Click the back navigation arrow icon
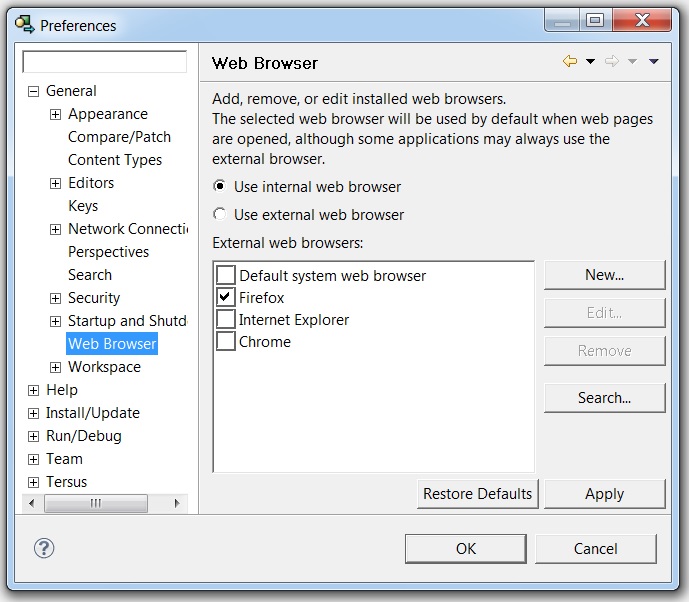This screenshot has height=602, width=689. 570,61
